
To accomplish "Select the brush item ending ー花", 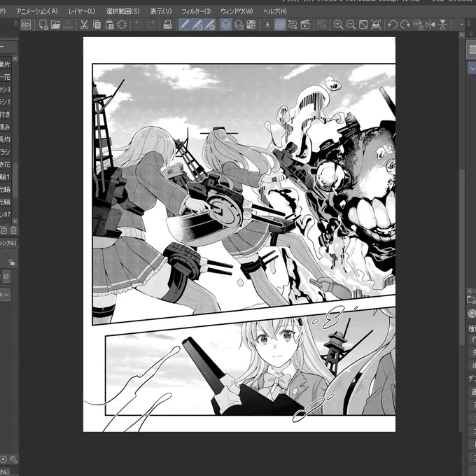I will point(6,77).
